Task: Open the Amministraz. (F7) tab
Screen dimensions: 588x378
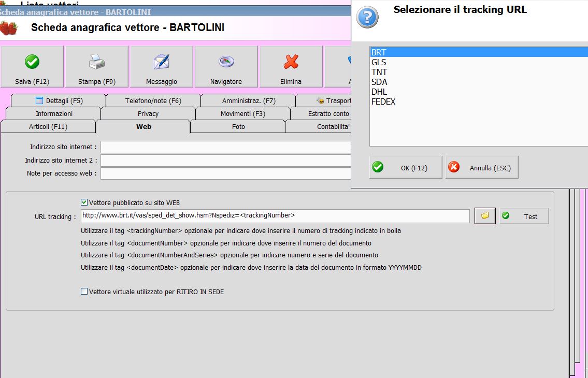Action: coord(248,100)
